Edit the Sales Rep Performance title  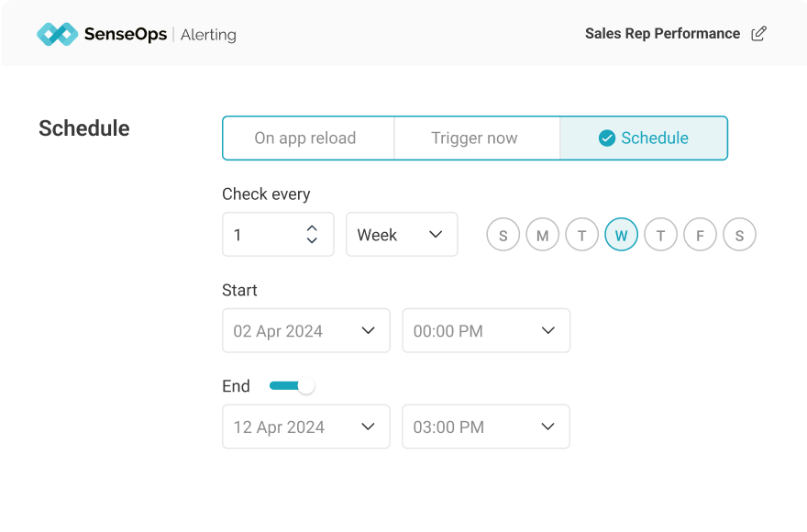click(x=758, y=34)
